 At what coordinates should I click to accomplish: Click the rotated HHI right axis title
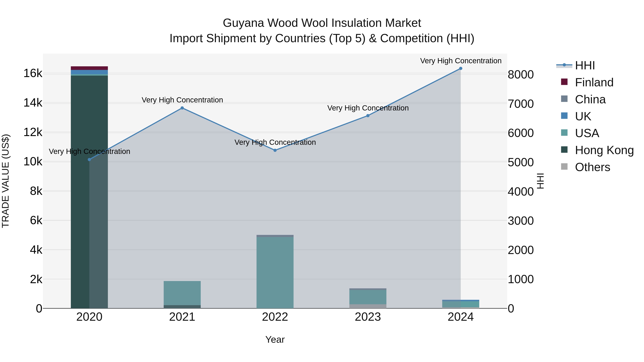[540, 181]
